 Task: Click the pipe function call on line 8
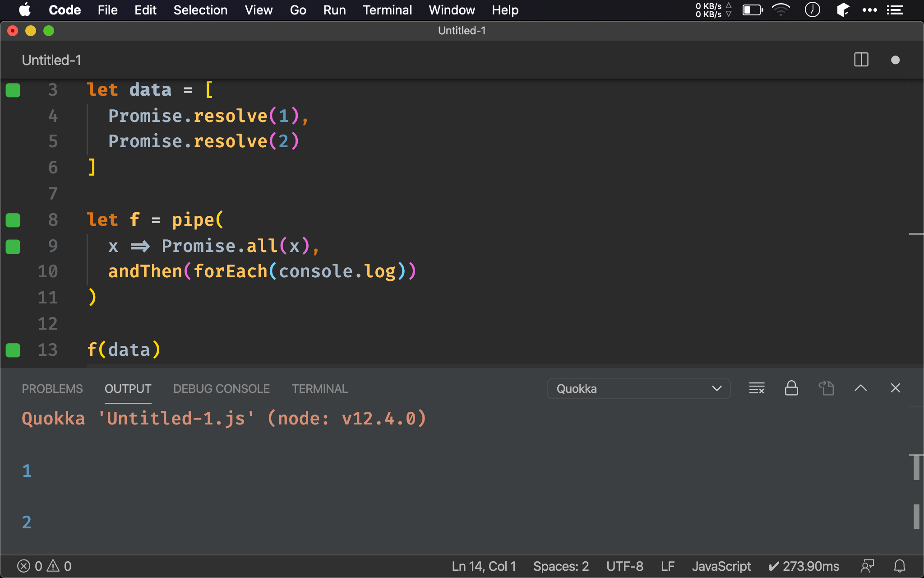193,220
